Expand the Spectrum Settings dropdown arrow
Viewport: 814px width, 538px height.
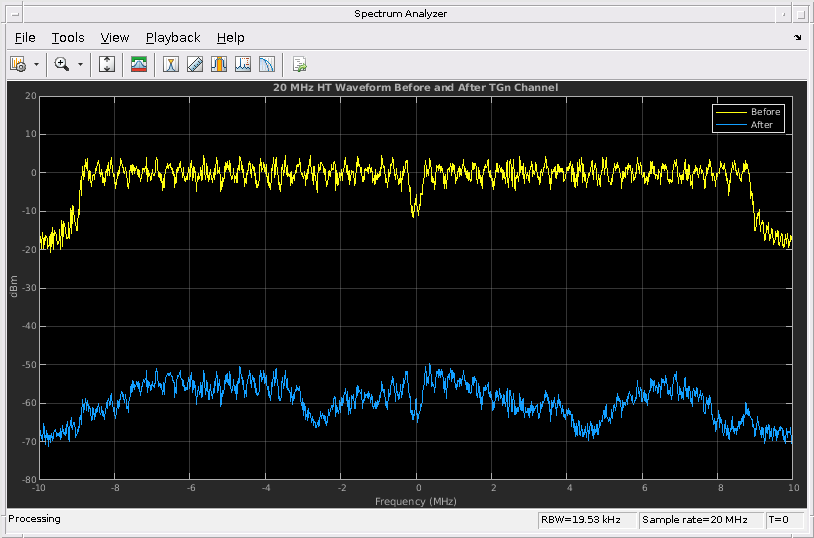(x=36, y=64)
